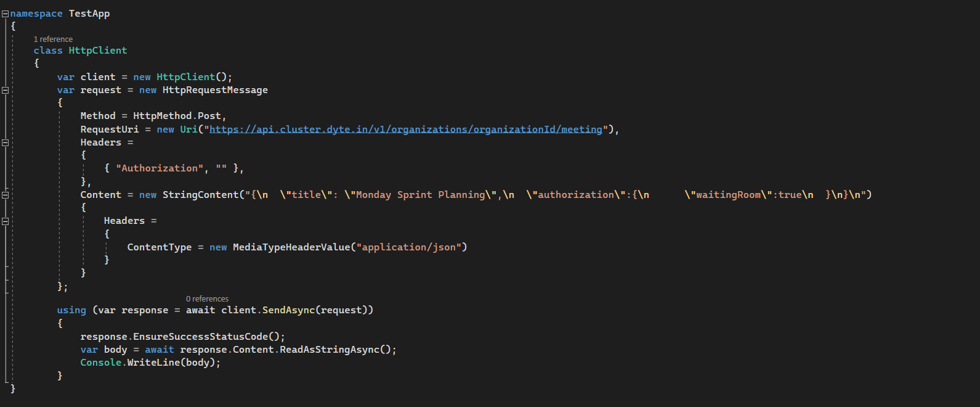Collapse the Content StringContent block

pos(5,195)
